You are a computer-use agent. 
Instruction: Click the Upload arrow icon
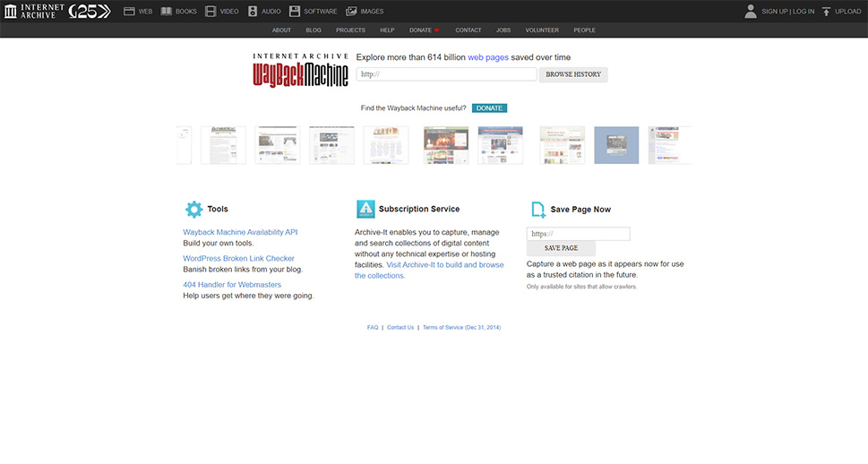point(827,11)
